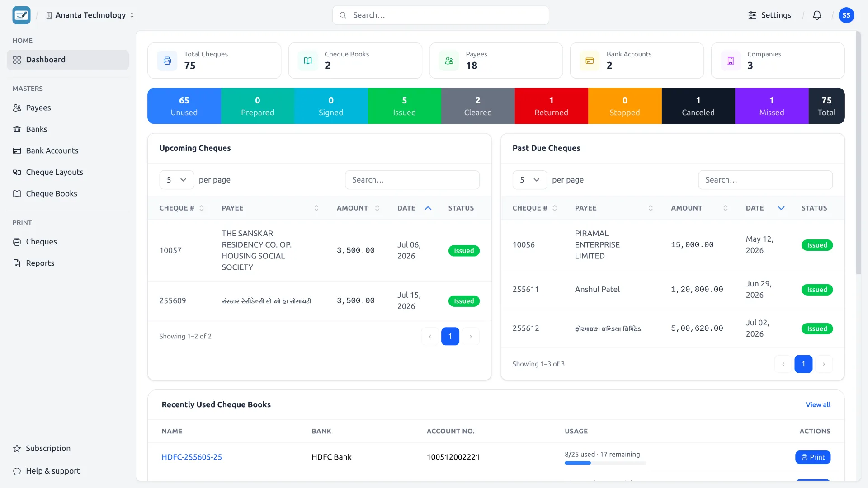
Task: Click cheque number 255611 cell
Action: click(x=526, y=290)
